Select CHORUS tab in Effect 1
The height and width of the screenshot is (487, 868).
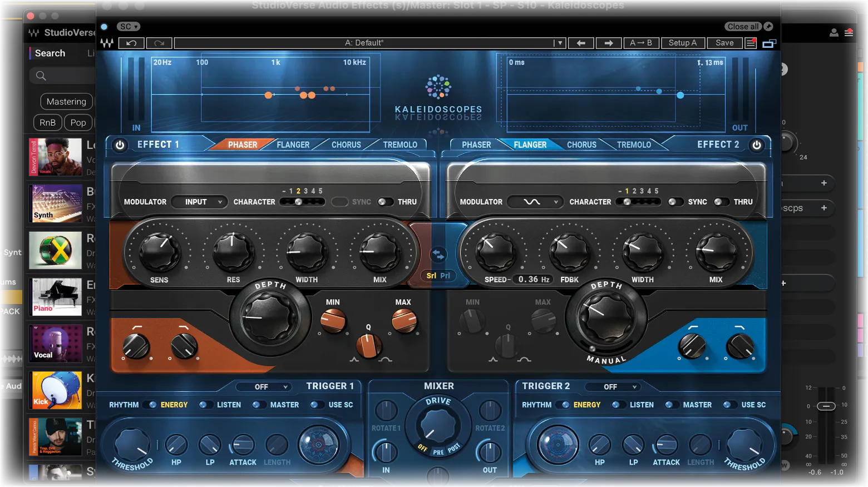(346, 145)
